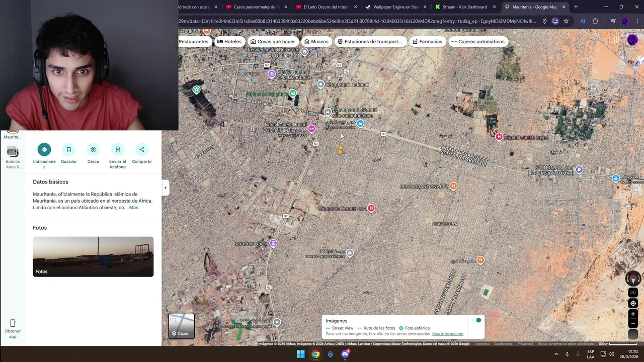This screenshot has height=362, width=644.
Task: Click the Indicaciones directions icon
Action: tap(44, 149)
